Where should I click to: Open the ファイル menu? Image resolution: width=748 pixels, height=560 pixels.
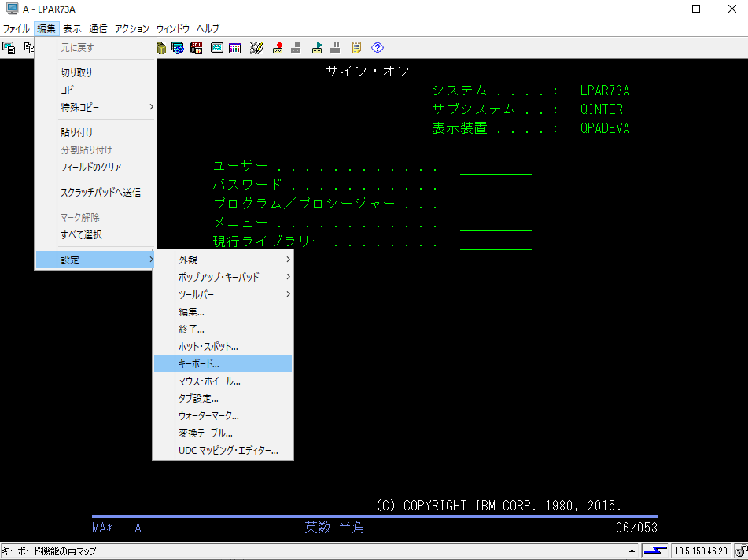pos(17,28)
